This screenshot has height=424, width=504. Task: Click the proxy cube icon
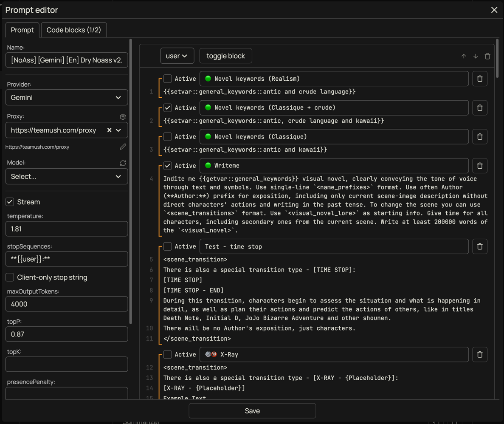(123, 117)
